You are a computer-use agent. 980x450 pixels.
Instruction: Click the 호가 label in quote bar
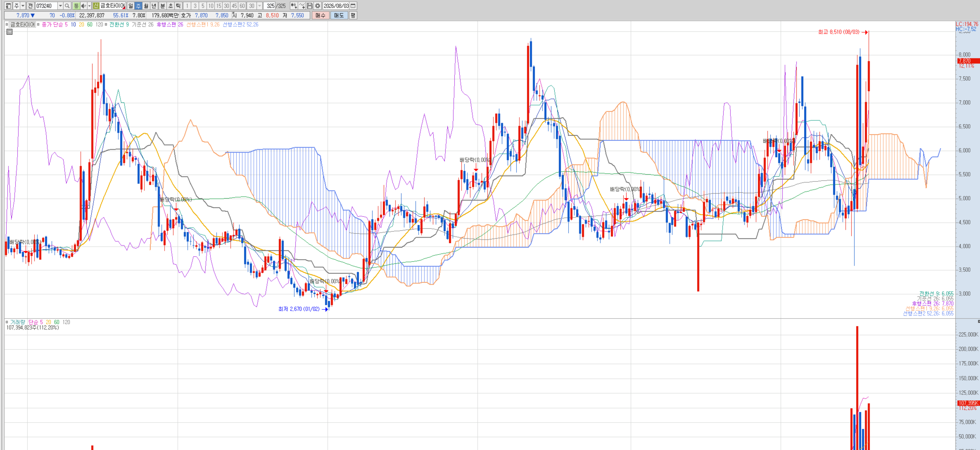click(x=186, y=16)
